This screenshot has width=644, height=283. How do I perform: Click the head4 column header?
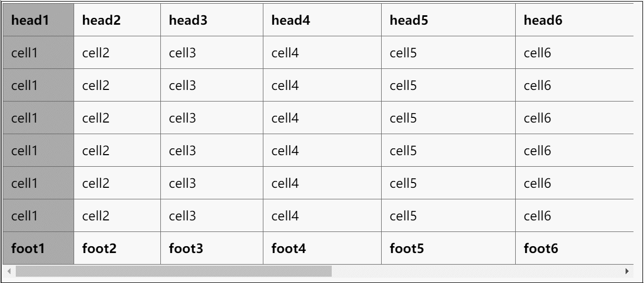pyautogui.click(x=322, y=20)
